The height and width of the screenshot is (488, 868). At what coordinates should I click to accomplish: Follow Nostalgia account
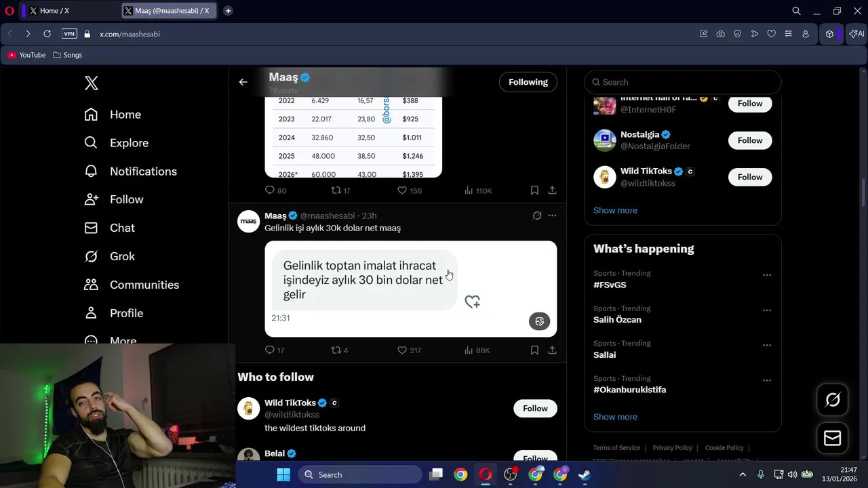[750, 140]
